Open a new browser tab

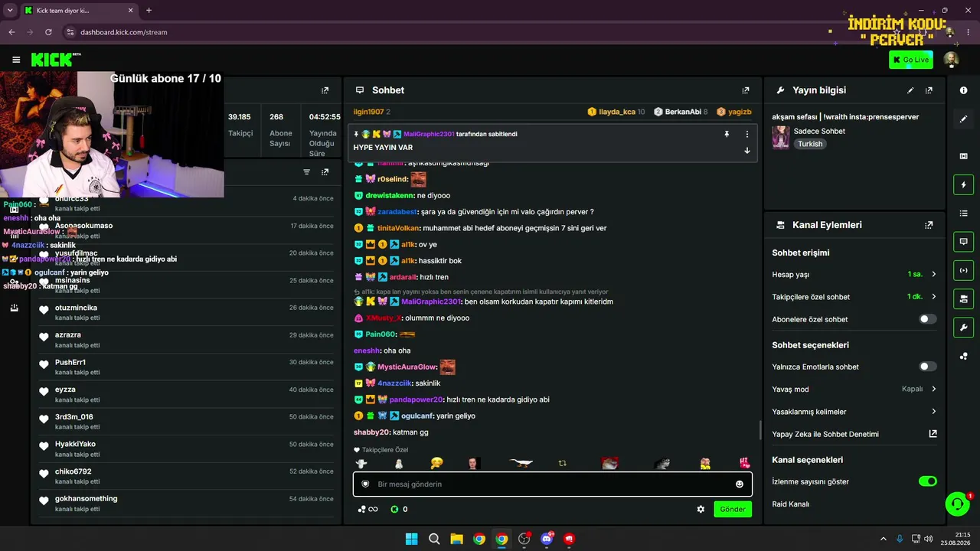tap(149, 11)
